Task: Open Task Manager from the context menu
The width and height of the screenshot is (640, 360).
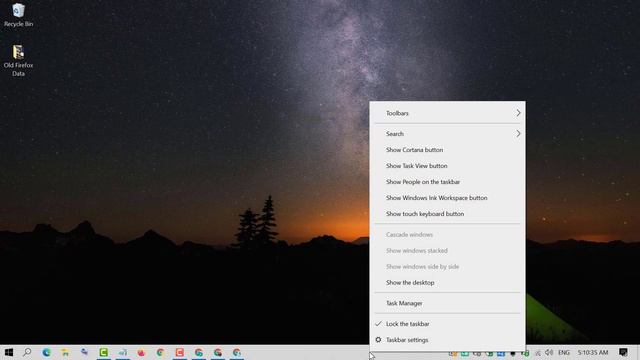Action: [447, 303]
